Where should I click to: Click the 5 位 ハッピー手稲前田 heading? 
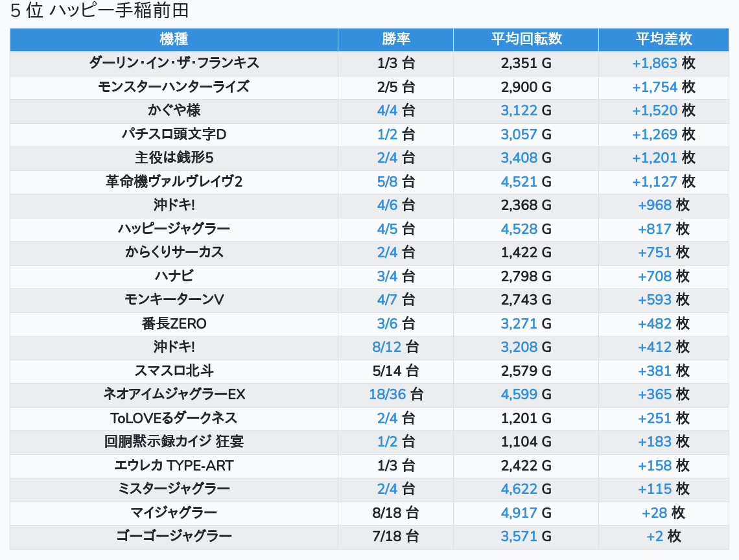click(x=99, y=11)
